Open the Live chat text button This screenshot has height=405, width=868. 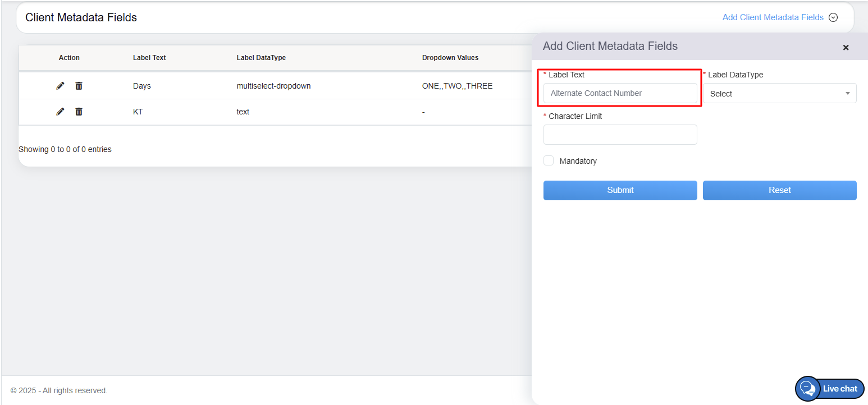(840, 389)
